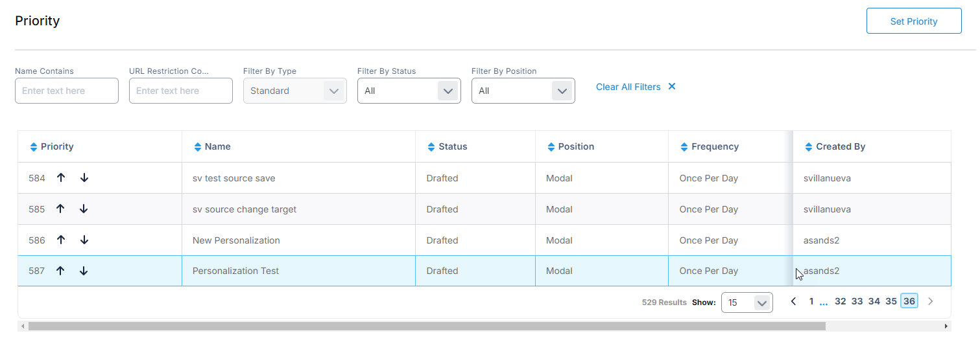Screen dimensions: 980x342
Task: Click the horizontal scrollbar thumb
Action: click(x=426, y=326)
